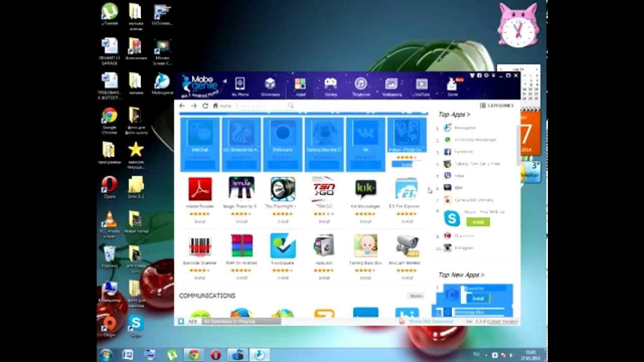Install Barcode Scanner
Image resolution: width=644 pixels, height=362 pixels.
[200, 278]
